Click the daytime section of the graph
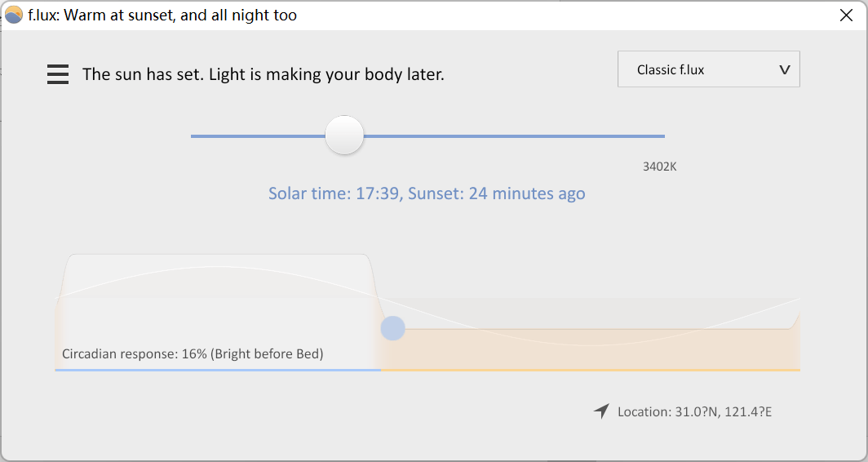Screen dimensions: 868x462 click(218, 310)
